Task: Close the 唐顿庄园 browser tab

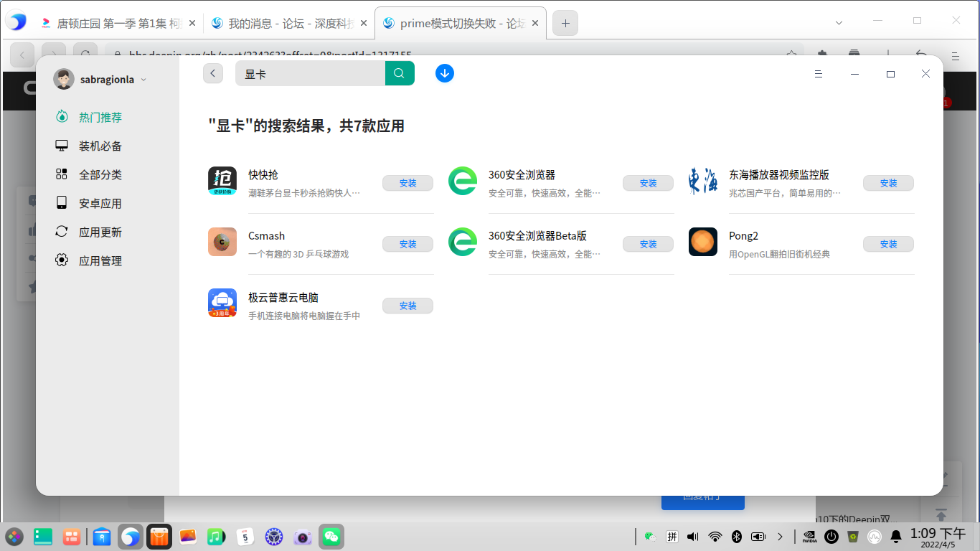Action: 192,23
